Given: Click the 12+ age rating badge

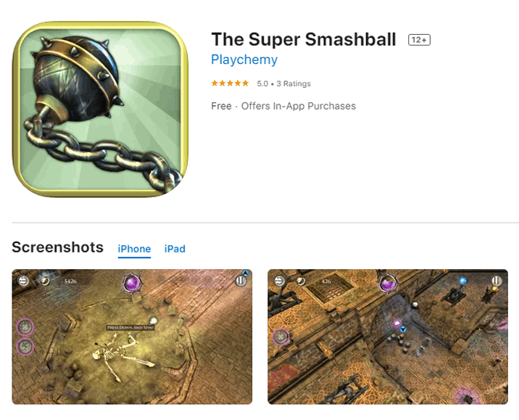Looking at the screenshot, I should click(419, 40).
